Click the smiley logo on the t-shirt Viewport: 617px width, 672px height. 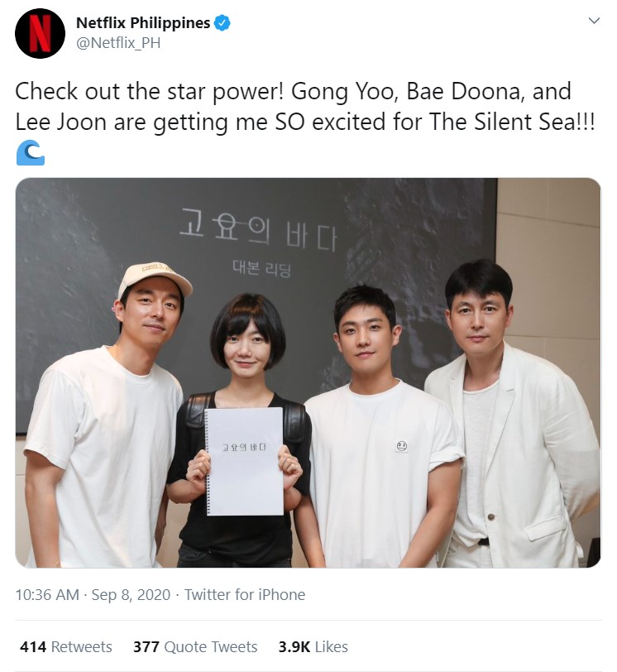pyautogui.click(x=401, y=446)
